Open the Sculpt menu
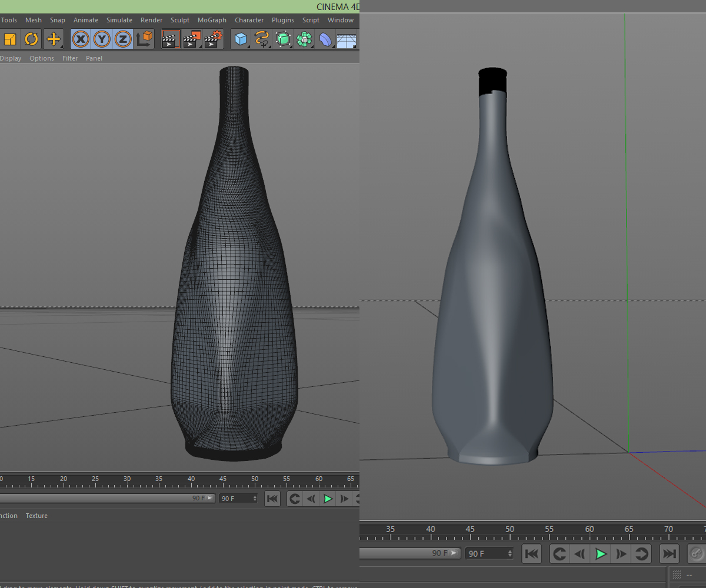The width and height of the screenshot is (706, 588). pos(180,20)
